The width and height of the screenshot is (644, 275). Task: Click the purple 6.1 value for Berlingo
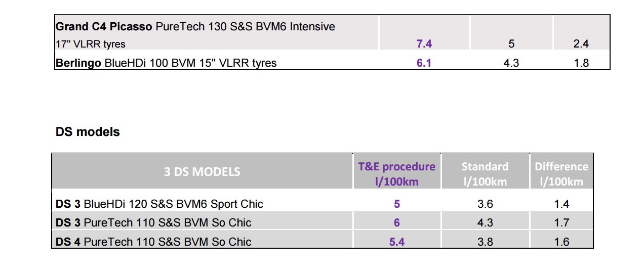pos(424,63)
